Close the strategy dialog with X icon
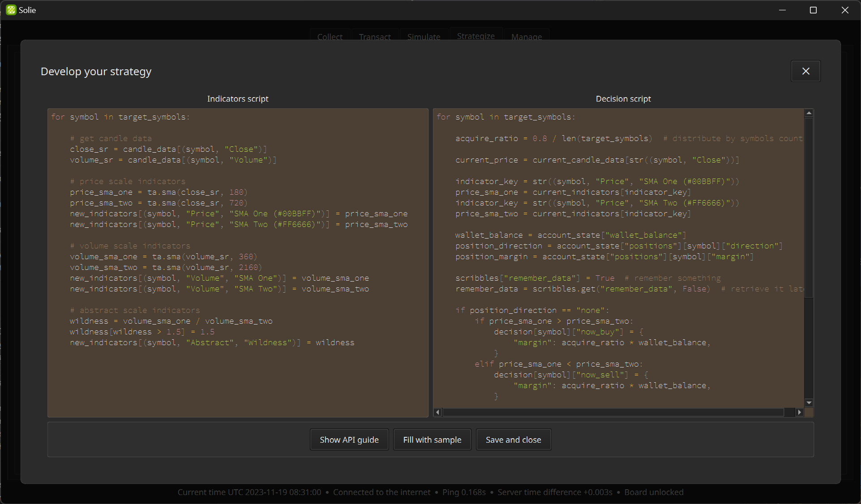This screenshot has height=504, width=861. [x=805, y=71]
